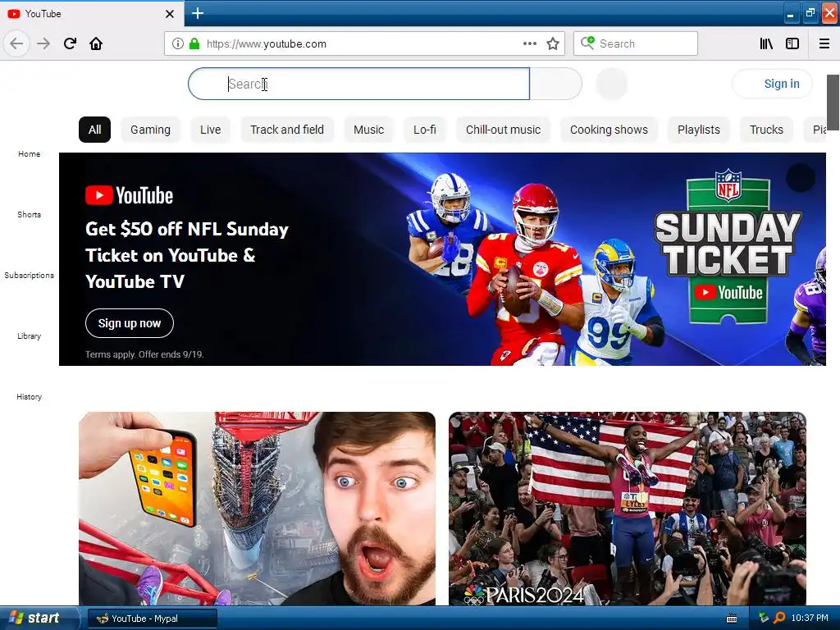Open Library in the sidebar
840x630 pixels.
pos(29,336)
